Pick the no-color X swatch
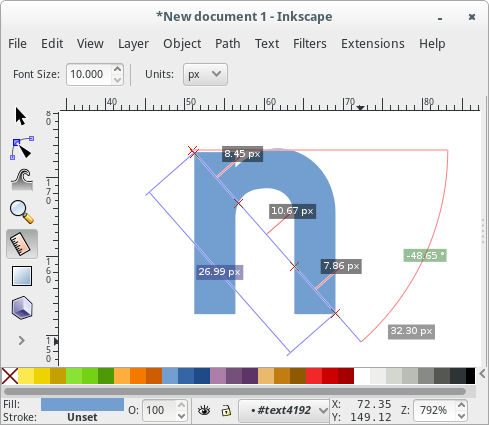 [10, 376]
